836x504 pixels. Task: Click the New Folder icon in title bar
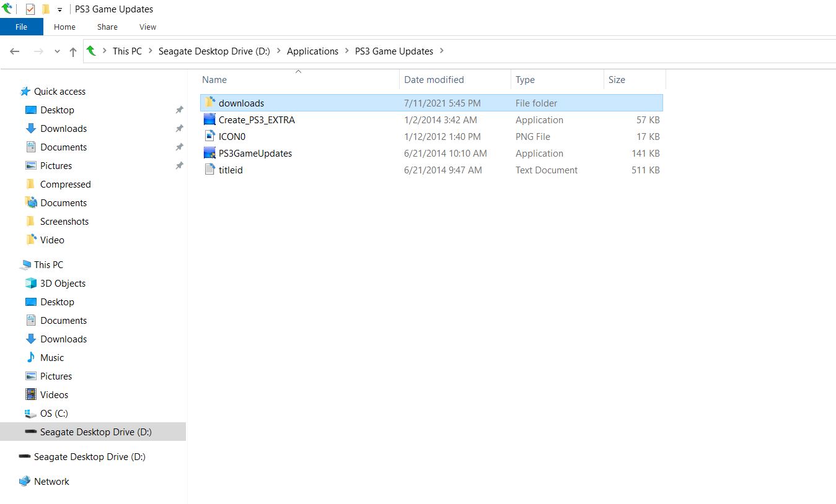(46, 9)
